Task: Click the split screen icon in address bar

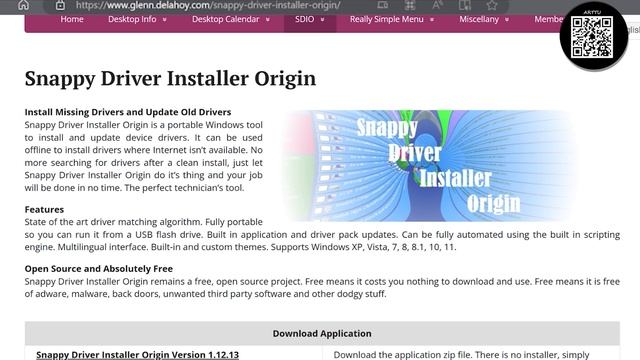Action: [x=464, y=5]
